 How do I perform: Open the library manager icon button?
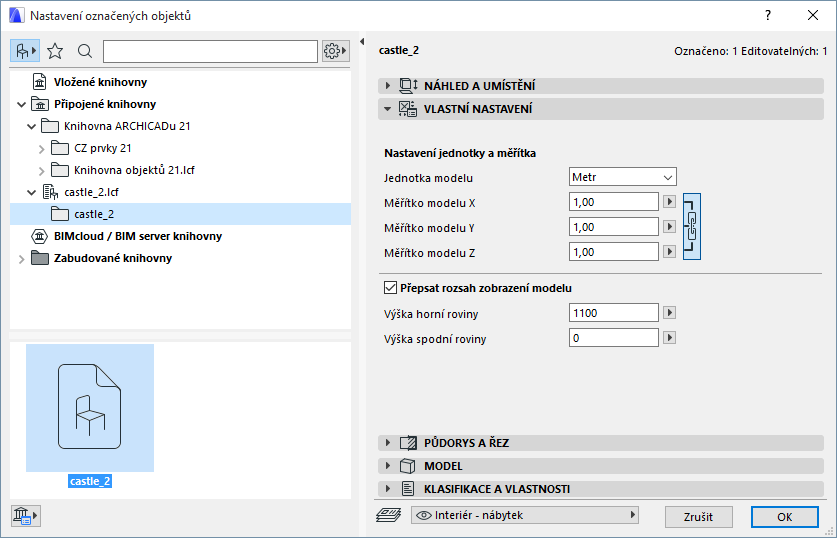[x=24, y=515]
